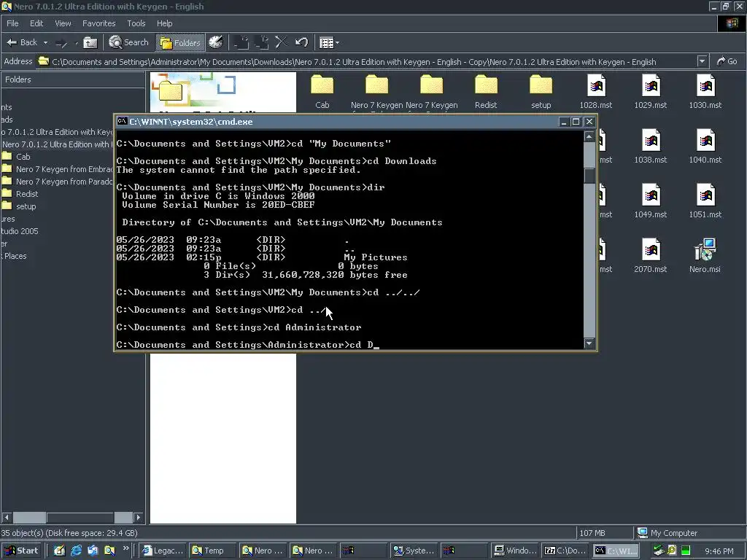Click the Delete X toolbar icon

281,42
